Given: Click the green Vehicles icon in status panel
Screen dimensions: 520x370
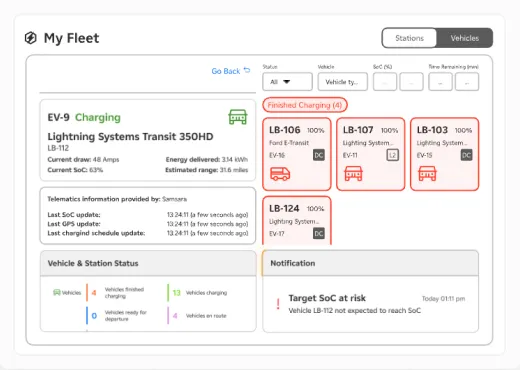Looking at the screenshot, I should pyautogui.click(x=57, y=292).
